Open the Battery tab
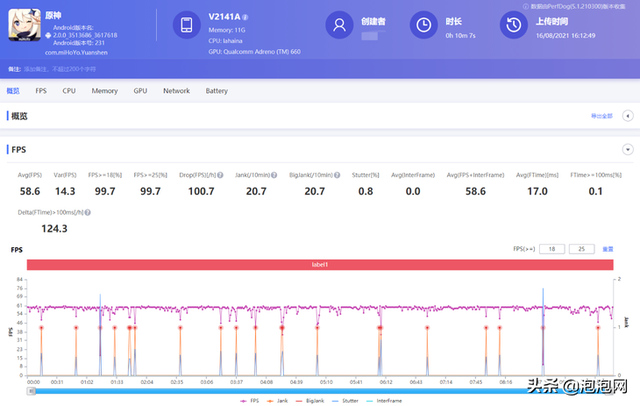640x406 pixels. (x=216, y=91)
